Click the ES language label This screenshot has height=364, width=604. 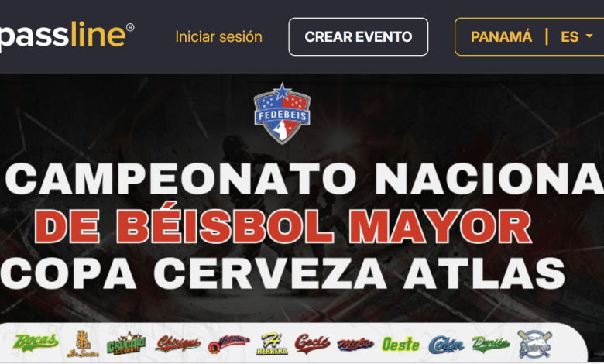click(570, 37)
